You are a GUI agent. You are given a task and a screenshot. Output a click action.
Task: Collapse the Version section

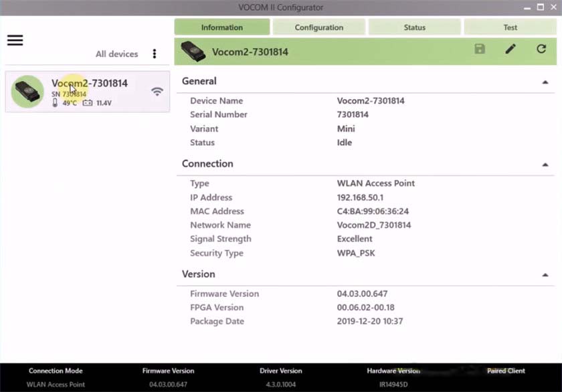[545, 275]
